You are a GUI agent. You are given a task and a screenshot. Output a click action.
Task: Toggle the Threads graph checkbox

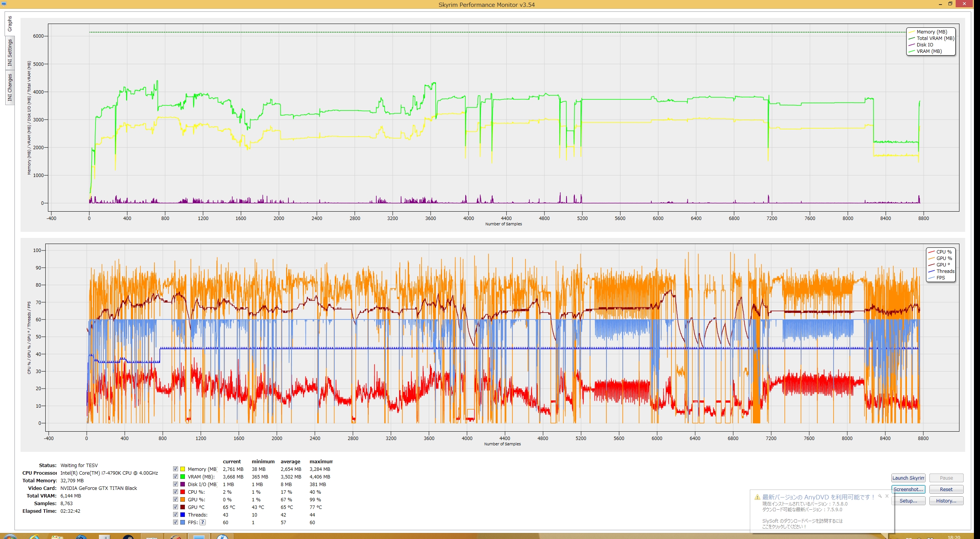pyautogui.click(x=175, y=515)
